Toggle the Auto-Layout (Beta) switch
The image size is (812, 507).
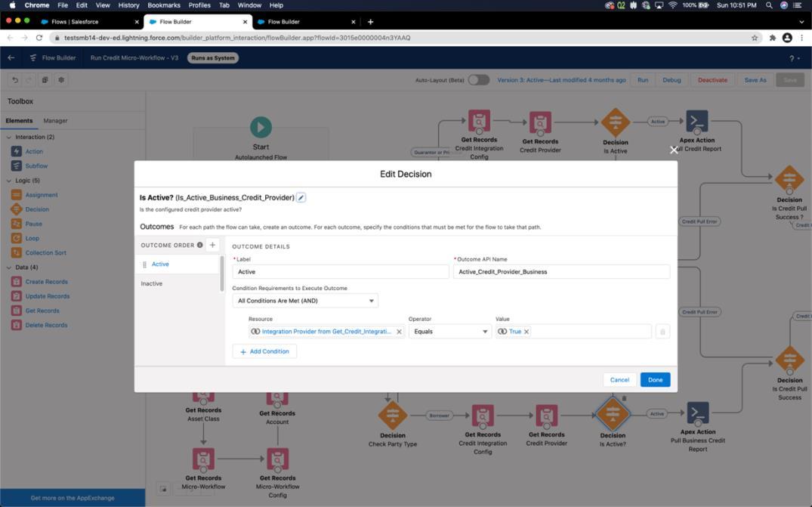tap(478, 80)
